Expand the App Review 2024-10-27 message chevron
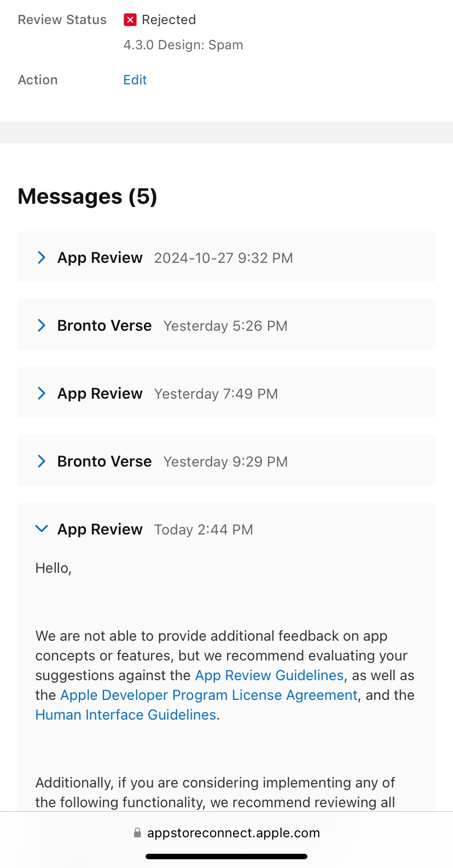The image size is (453, 868). coord(42,257)
